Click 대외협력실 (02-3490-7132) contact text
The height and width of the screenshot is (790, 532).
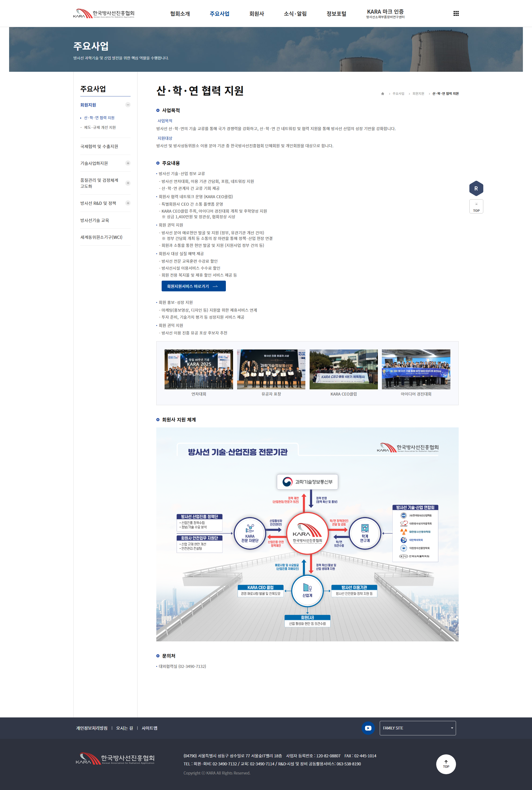pos(182,667)
